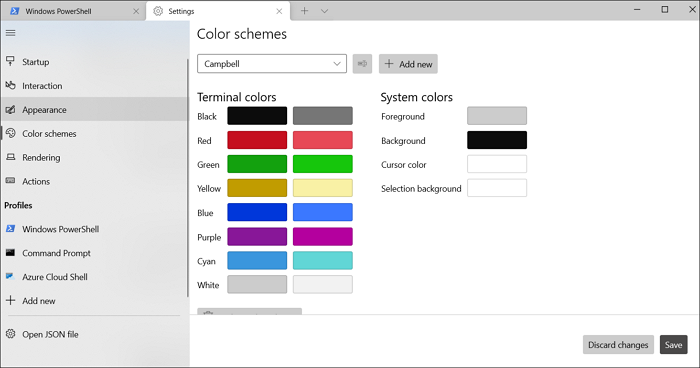Image resolution: width=700 pixels, height=368 pixels.
Task: Click the Rendering monitor icon
Action: [10, 157]
